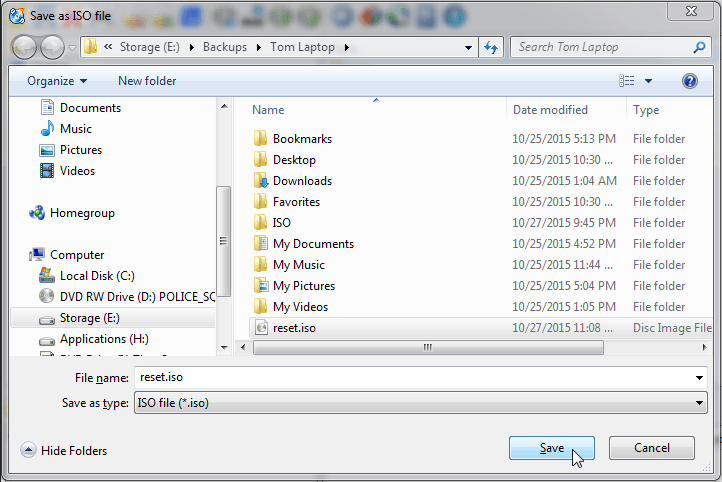This screenshot has height=482, width=722.
Task: Select the reset.iso disc image file
Action: (x=294, y=328)
